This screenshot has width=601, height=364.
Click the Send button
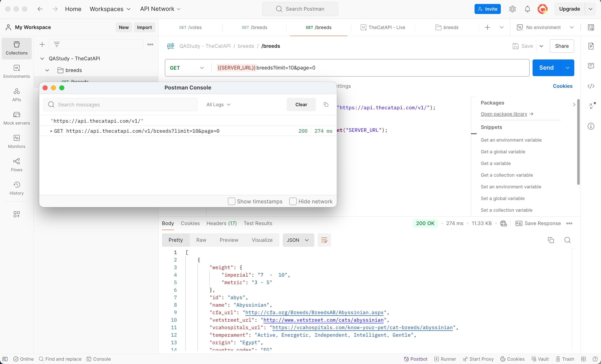pos(546,68)
